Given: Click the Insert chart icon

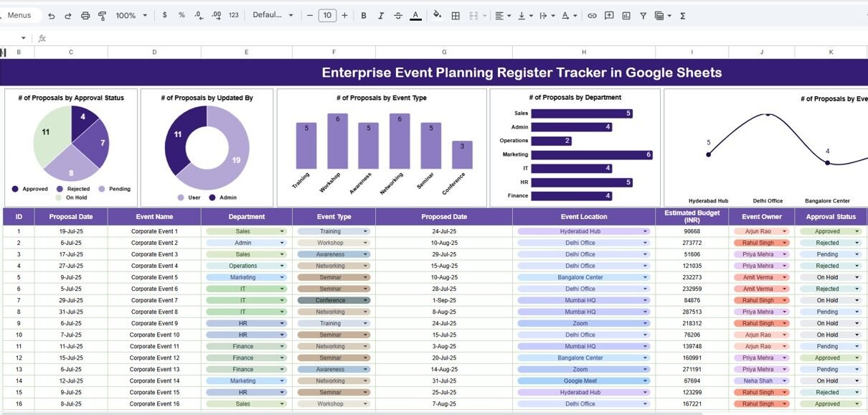Looking at the screenshot, I should point(626,16).
